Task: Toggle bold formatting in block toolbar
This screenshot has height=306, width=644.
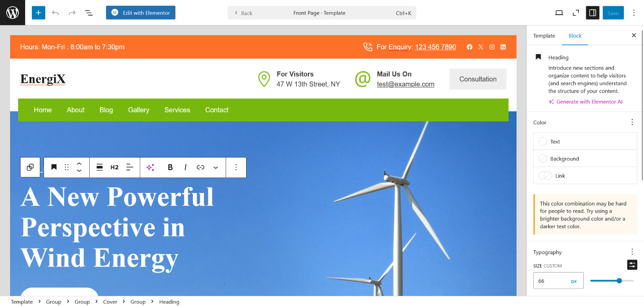Action: [170, 167]
